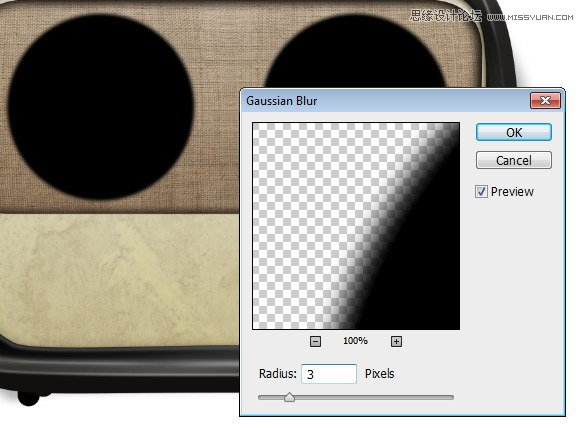Click the Radius slider handle
The image size is (584, 429).
click(289, 397)
